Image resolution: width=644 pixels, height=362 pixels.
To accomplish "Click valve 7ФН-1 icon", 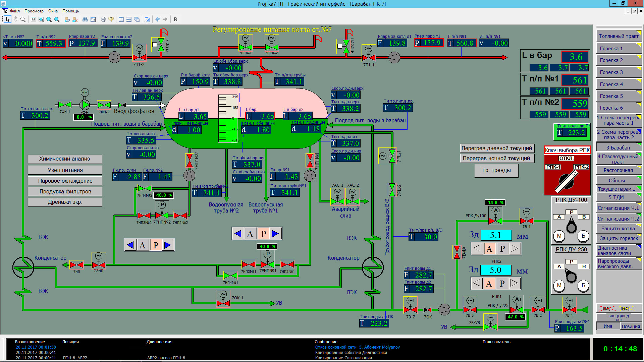I will [65, 105].
